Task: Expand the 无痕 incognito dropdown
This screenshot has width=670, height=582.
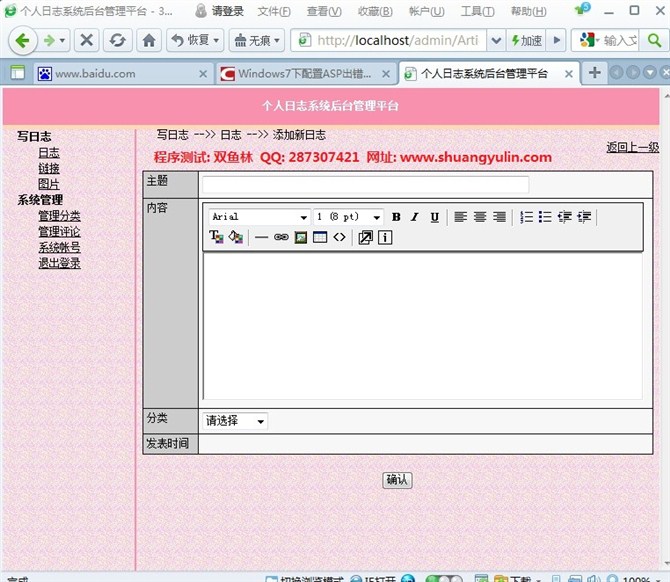Action: click(277, 41)
